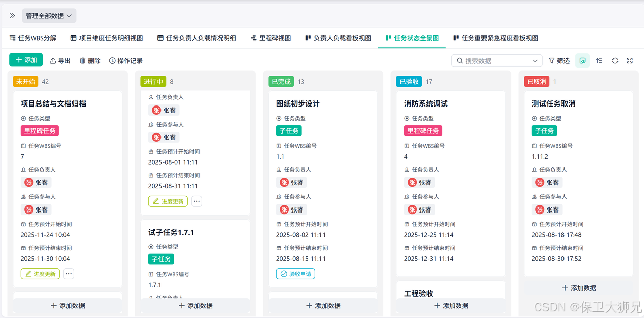Open 工程验收 card title

point(419,293)
